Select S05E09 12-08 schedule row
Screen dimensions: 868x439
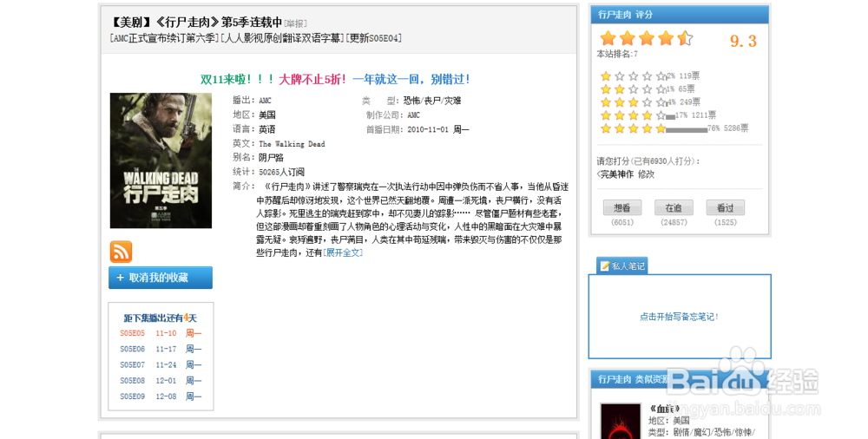161,396
